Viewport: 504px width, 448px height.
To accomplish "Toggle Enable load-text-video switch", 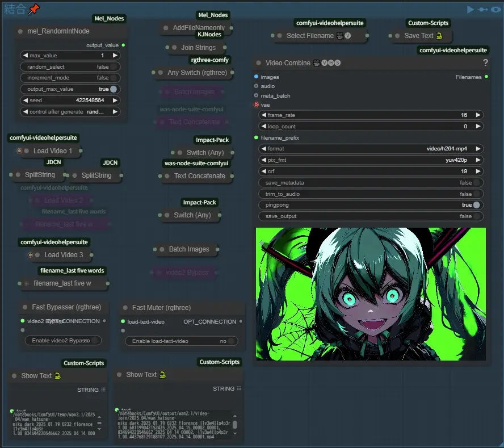I will (181, 341).
